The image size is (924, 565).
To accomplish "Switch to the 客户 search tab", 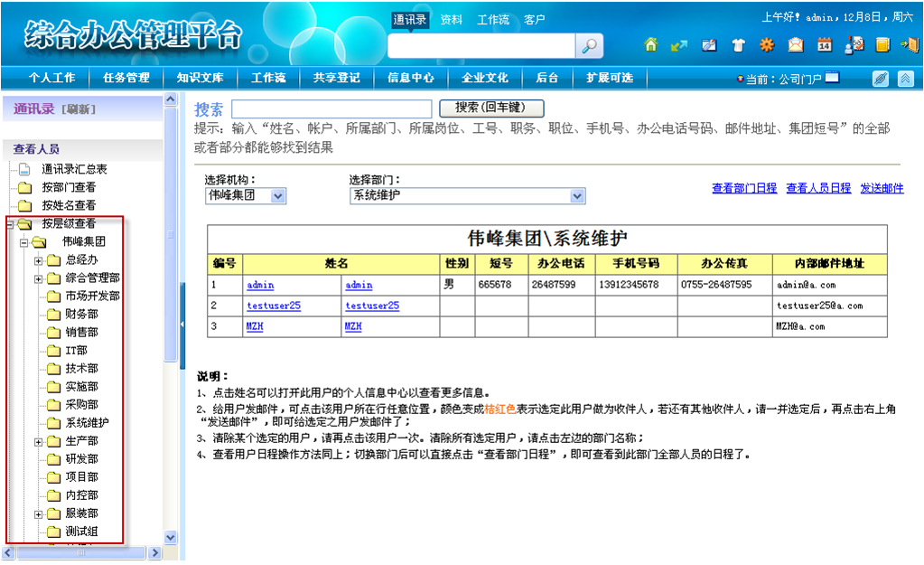I will click(x=535, y=20).
